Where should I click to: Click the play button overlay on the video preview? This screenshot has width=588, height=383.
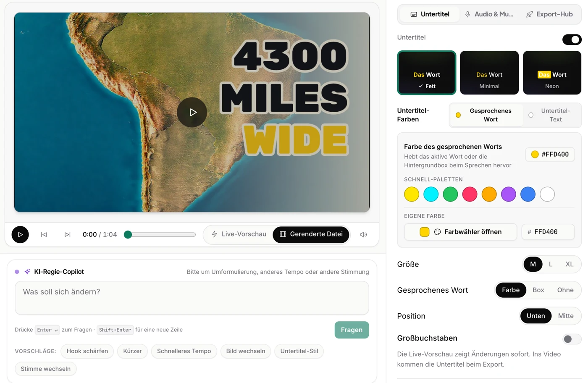coord(192,112)
